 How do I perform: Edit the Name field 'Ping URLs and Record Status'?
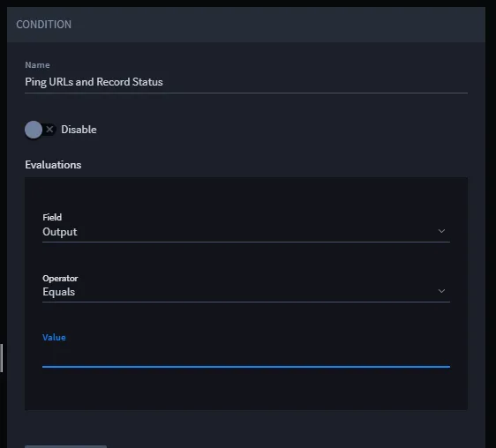click(246, 82)
